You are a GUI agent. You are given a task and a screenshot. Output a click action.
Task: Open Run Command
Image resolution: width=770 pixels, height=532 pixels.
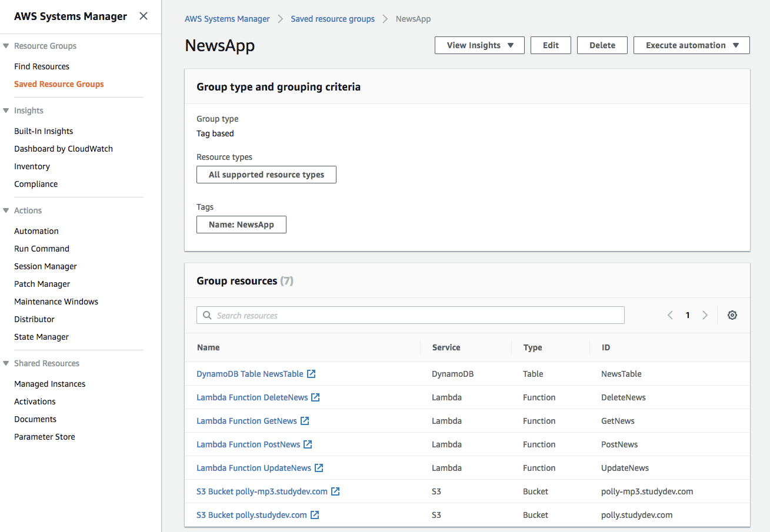click(42, 249)
